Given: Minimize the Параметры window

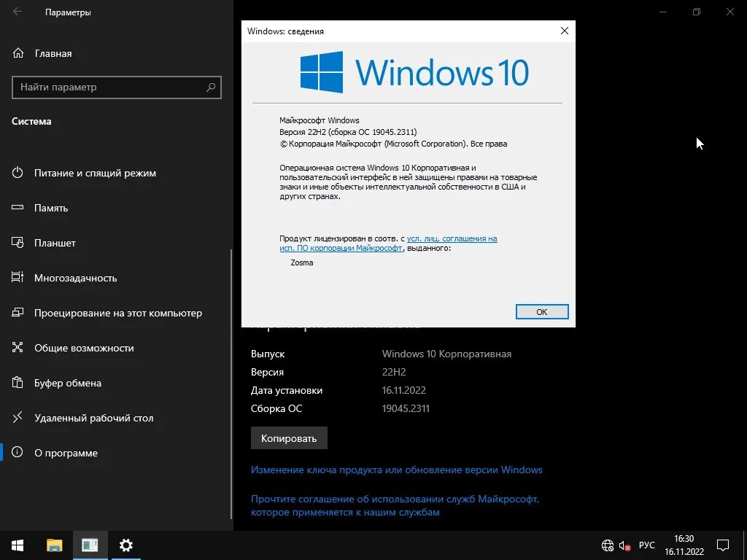Looking at the screenshot, I should coord(662,12).
